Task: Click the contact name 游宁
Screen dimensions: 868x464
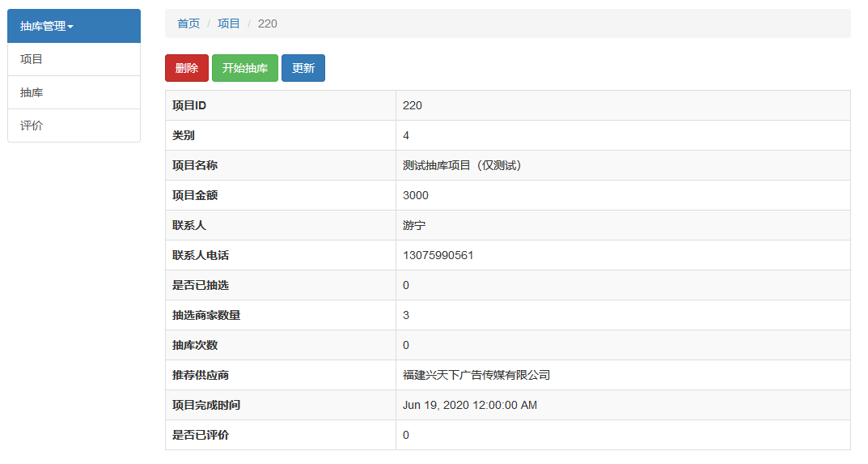Action: (x=414, y=225)
